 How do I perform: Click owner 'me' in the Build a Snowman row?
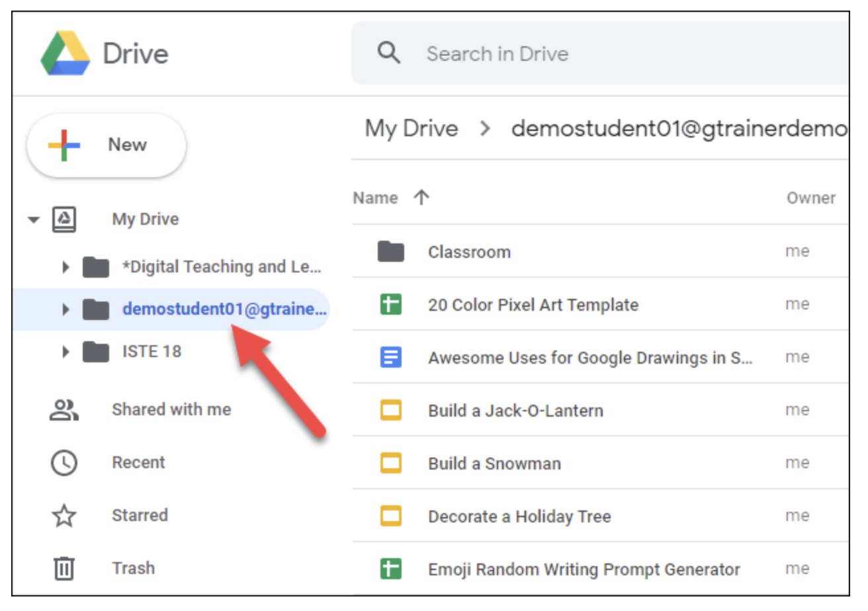797,463
